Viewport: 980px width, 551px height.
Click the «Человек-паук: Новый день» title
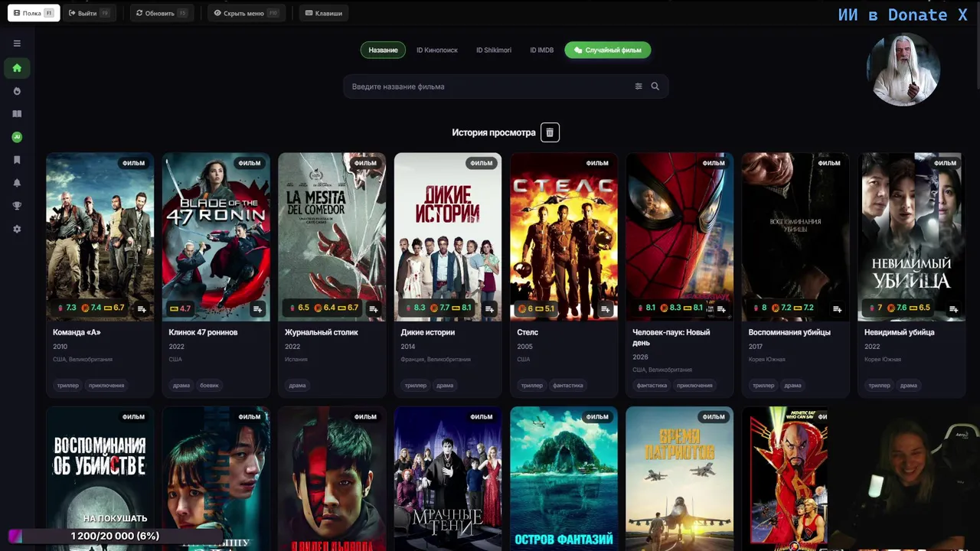[x=671, y=337]
